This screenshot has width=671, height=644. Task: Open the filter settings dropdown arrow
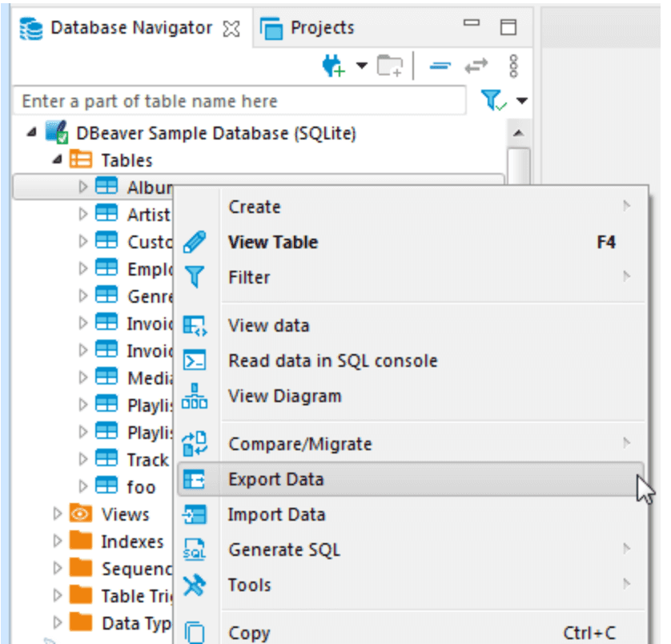[521, 101]
